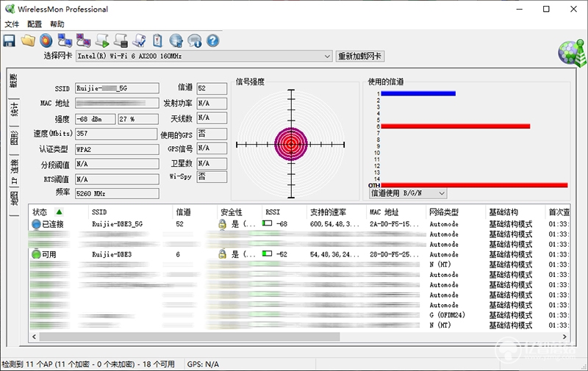Click the red OTH channel usage bar
This screenshot has height=371, width=588.
click(474, 185)
